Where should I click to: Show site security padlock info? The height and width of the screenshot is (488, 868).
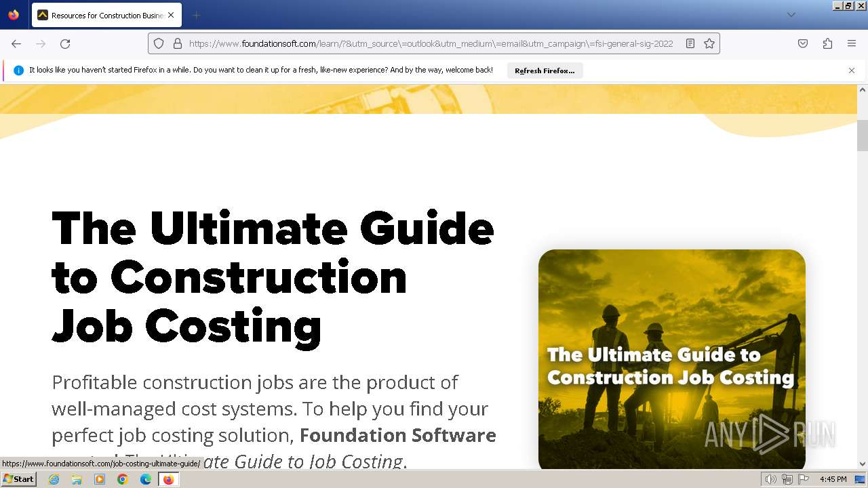(x=178, y=43)
